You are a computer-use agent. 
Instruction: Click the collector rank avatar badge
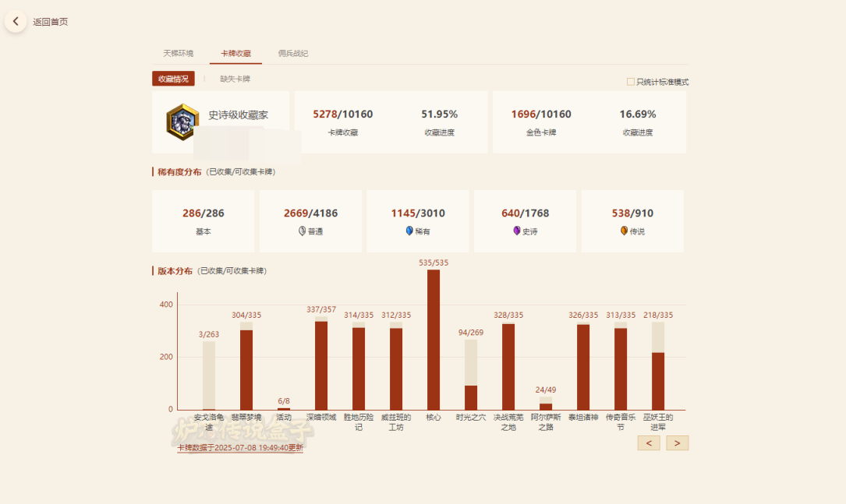click(182, 122)
